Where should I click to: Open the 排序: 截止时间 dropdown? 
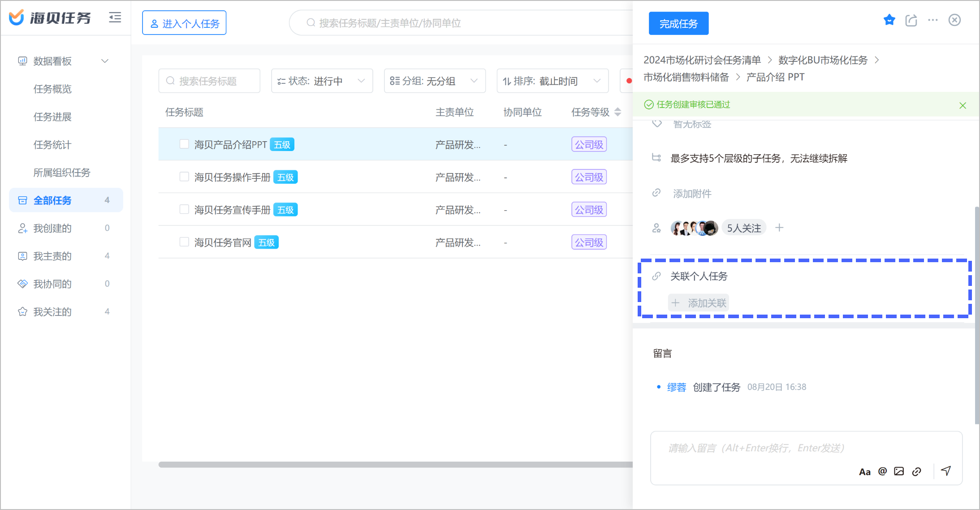coord(553,81)
